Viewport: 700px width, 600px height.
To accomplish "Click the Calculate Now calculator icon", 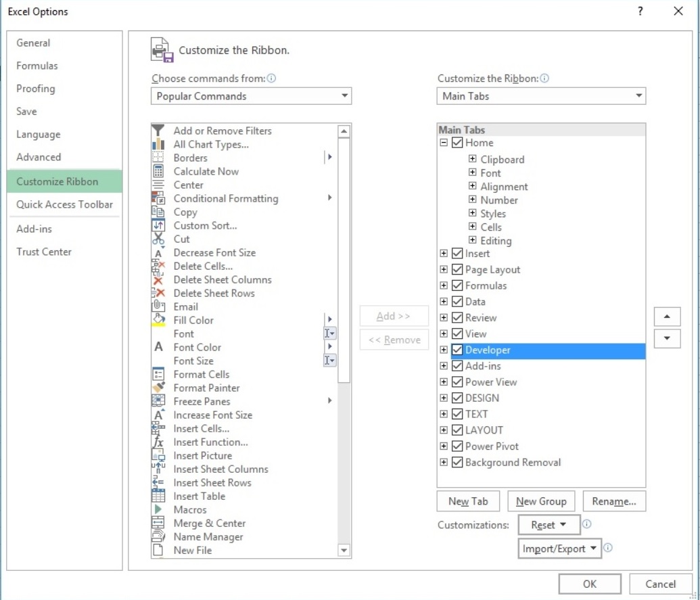I will pyautogui.click(x=158, y=171).
